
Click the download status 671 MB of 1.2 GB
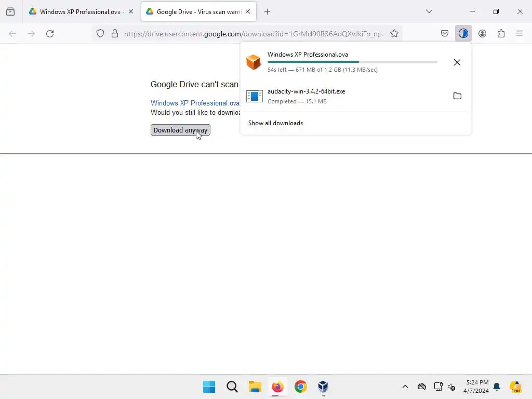tap(322, 70)
